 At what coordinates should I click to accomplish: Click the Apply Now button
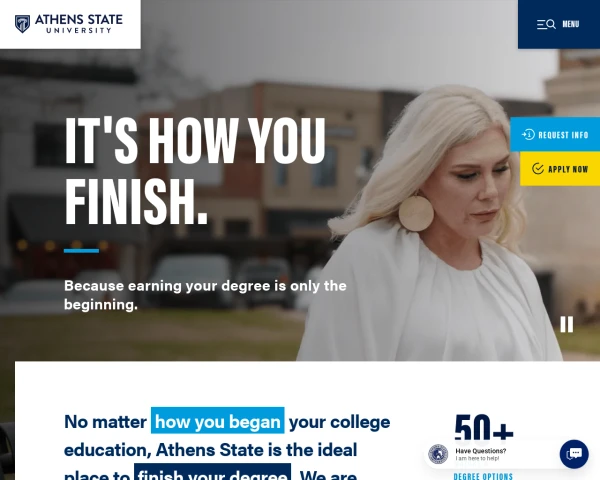point(560,169)
